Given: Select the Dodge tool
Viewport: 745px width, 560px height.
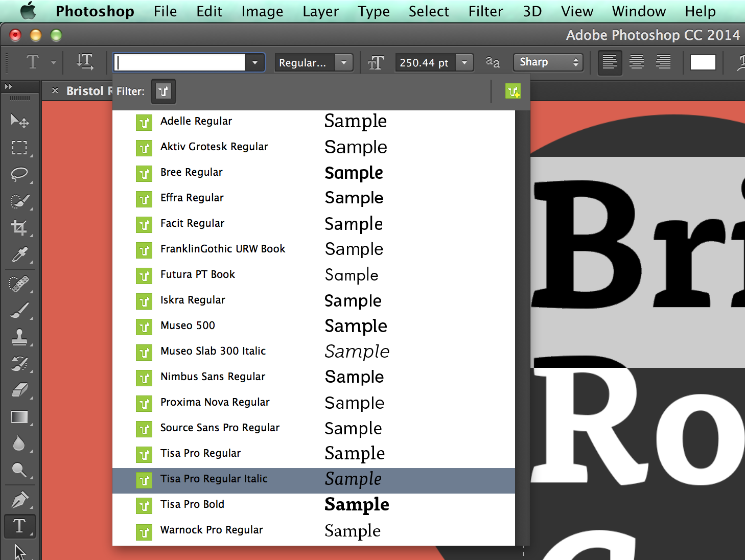Looking at the screenshot, I should tap(19, 470).
